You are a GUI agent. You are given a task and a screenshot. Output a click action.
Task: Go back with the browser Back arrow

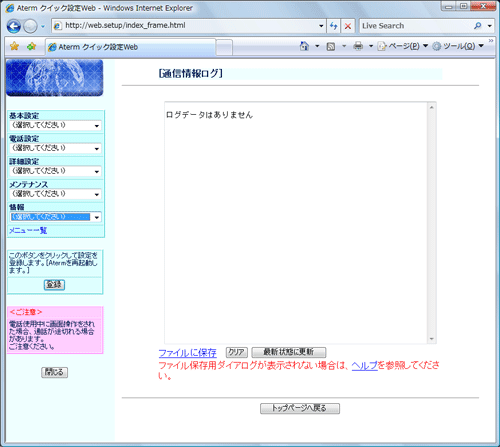tap(14, 26)
